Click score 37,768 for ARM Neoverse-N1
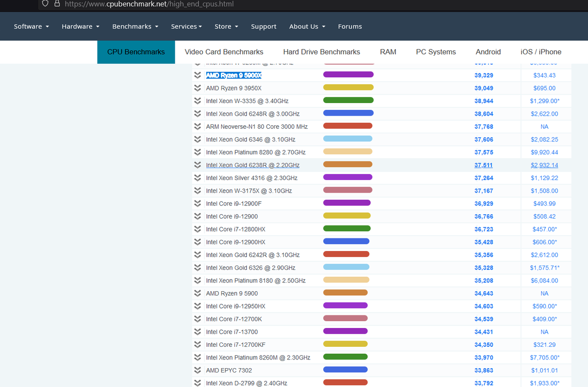This screenshot has height=387, width=588. click(x=484, y=127)
